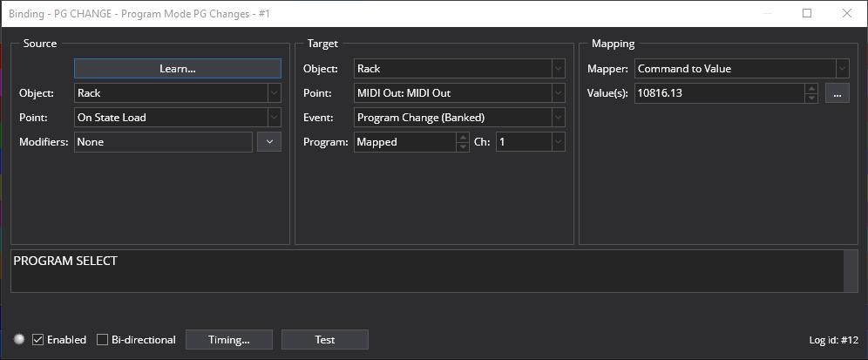Click the Learn... button in Source
Image resolution: width=868 pixels, height=360 pixels.
[178, 69]
